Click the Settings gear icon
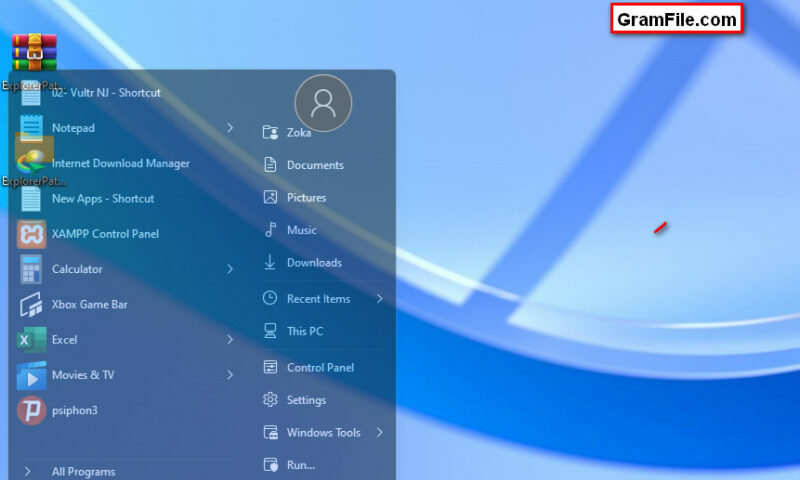 tap(270, 399)
